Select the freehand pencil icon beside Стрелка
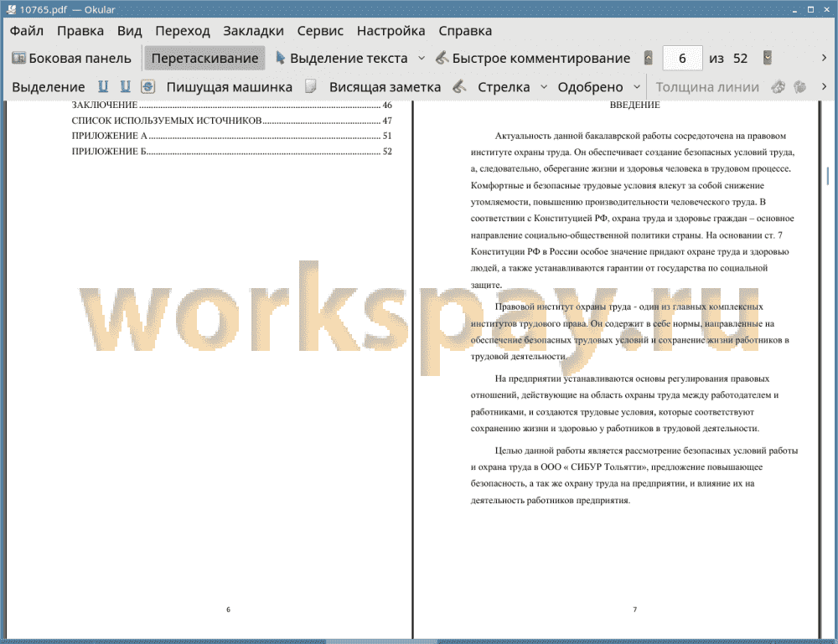This screenshot has width=838, height=644. 459,86
